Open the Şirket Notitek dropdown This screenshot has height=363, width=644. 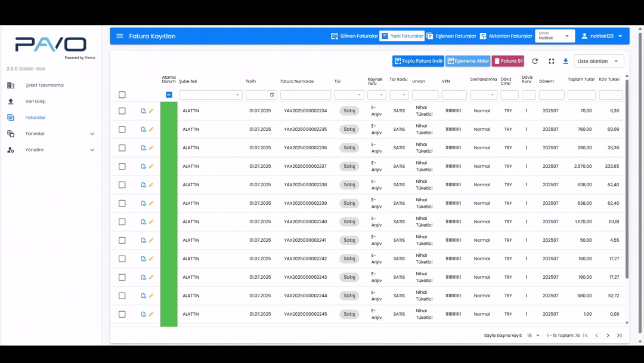pos(555,36)
